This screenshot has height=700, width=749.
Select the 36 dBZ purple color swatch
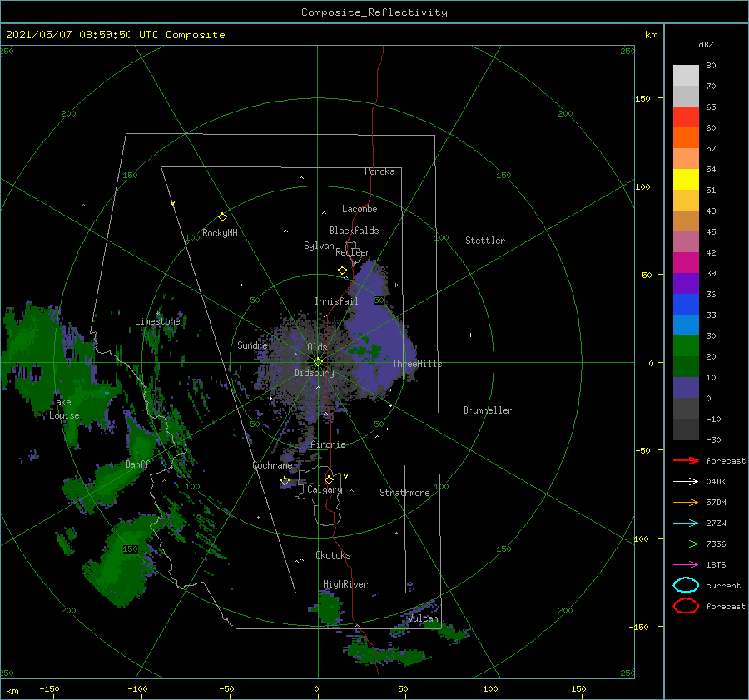pos(686,283)
